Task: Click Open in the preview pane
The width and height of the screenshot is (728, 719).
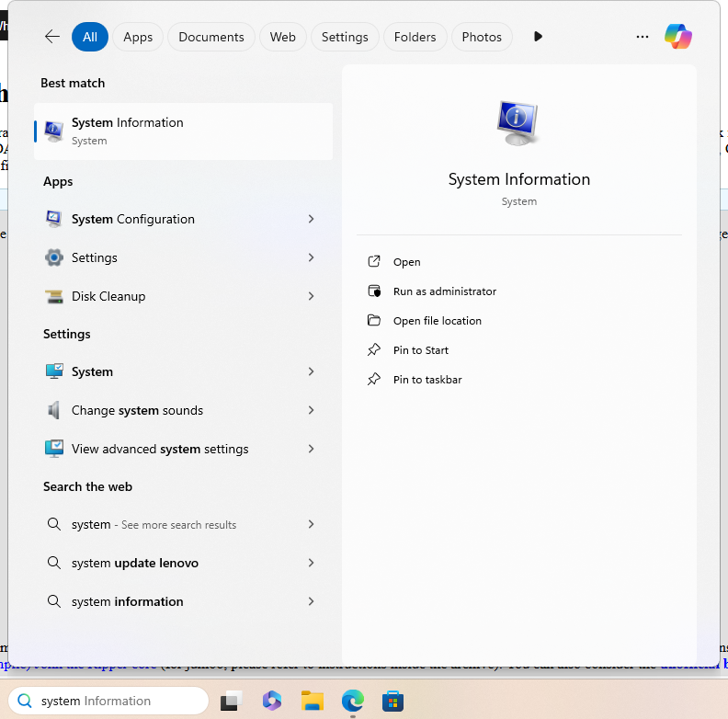Action: pyautogui.click(x=519, y=262)
